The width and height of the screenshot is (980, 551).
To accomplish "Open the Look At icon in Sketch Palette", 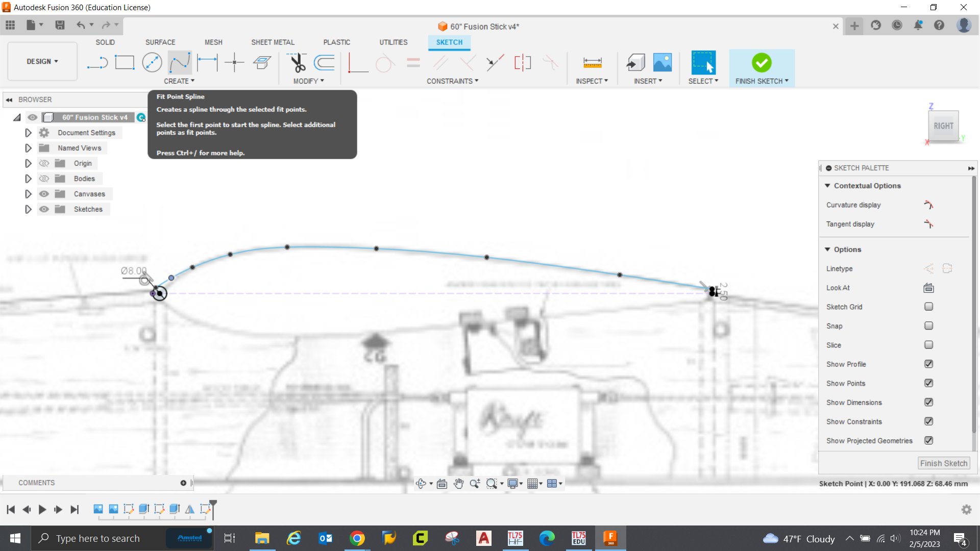I will (x=928, y=288).
